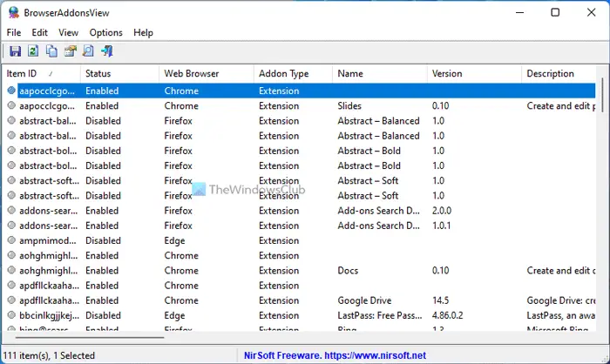Click the round icon of the Slides row
Image resolution: width=610 pixels, height=364 pixels.
click(11, 105)
